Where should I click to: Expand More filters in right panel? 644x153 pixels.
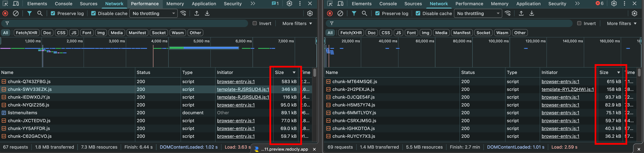pos(621,24)
